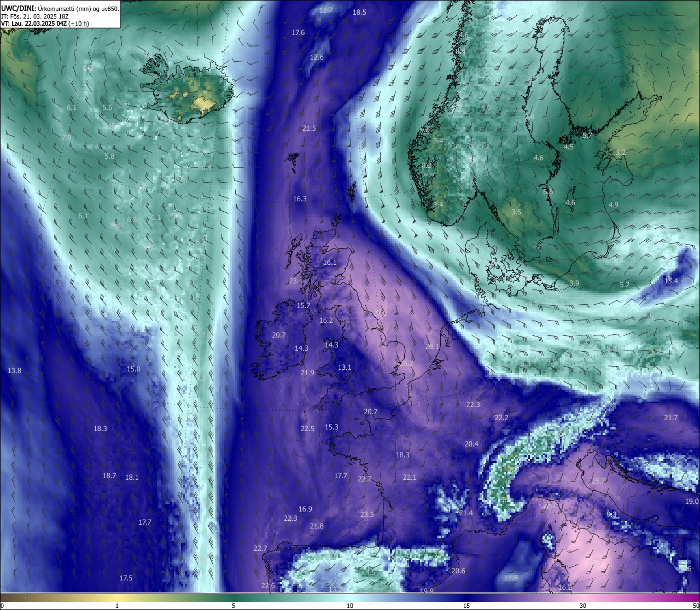700x610 pixels.
Task: Click the map value 21.4
Action: [x=466, y=513]
